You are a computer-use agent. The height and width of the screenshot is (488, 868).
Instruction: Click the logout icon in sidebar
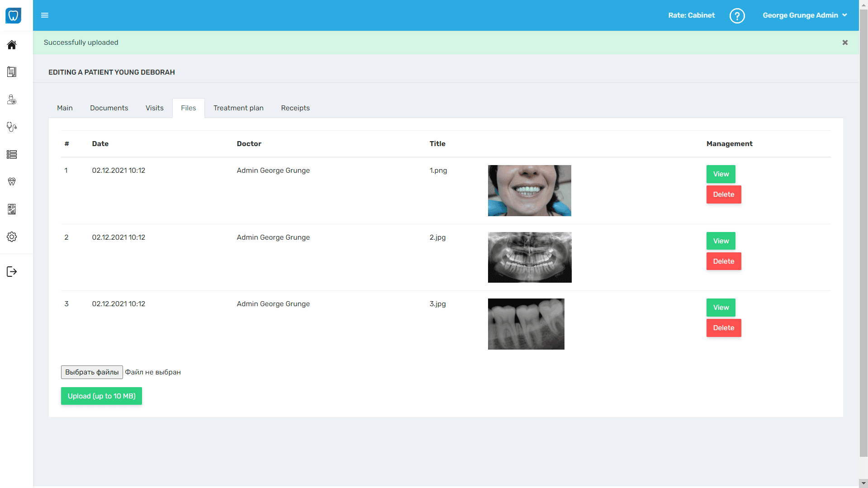[12, 271]
